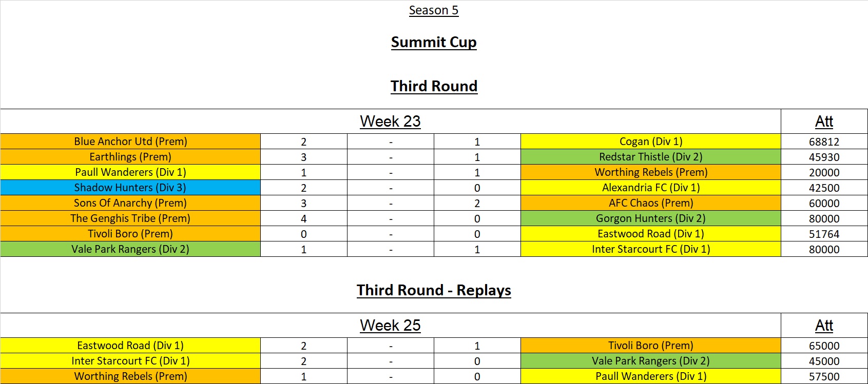
Task: Select the blue Shadow Hunters (Div 3) cell
Action: [130, 188]
